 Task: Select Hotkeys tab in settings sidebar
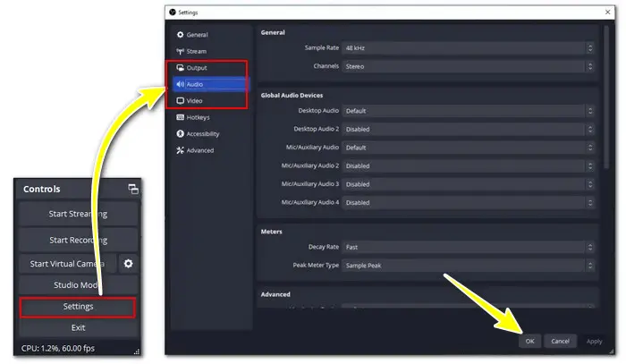(210, 117)
